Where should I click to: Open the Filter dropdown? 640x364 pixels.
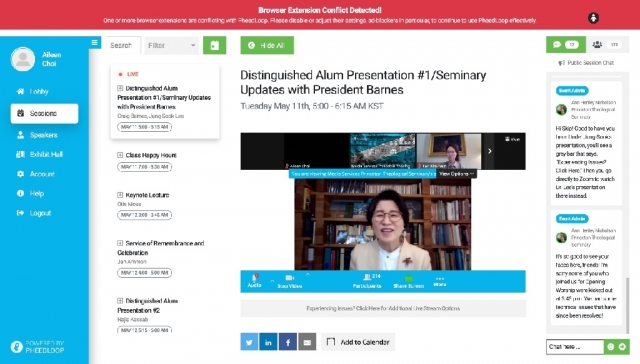click(171, 45)
